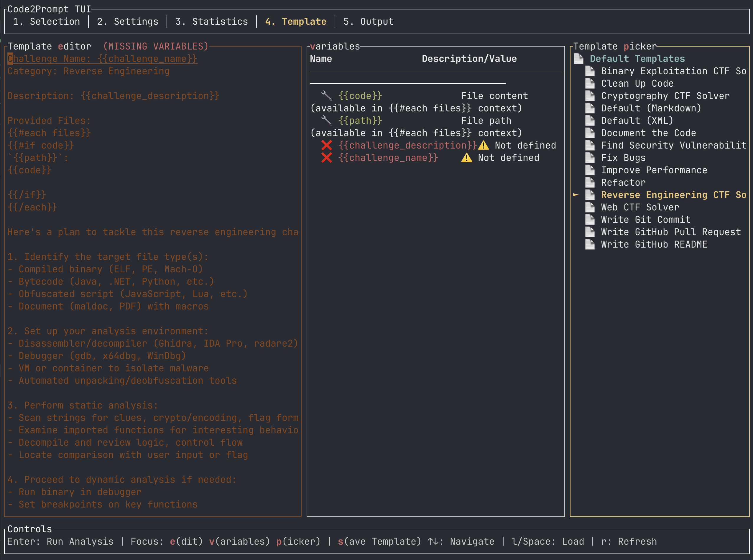753x560 pixels.
Task: Click the wrench icon beside {{path}}
Action: (x=326, y=121)
